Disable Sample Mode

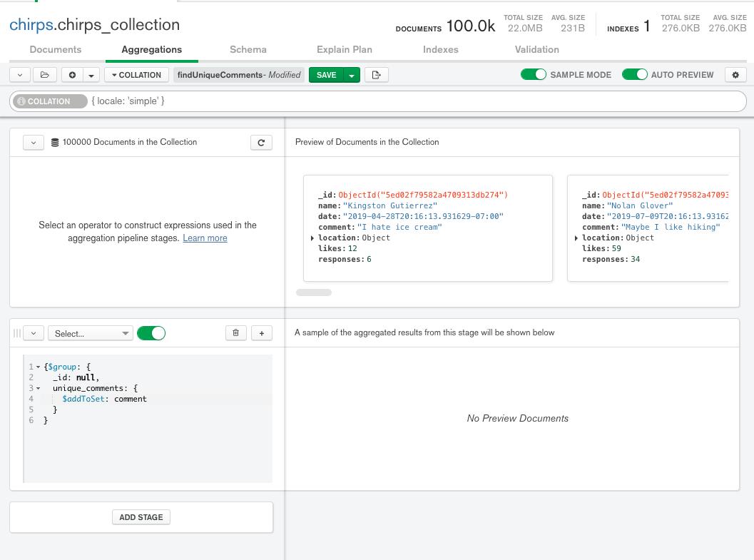534,74
